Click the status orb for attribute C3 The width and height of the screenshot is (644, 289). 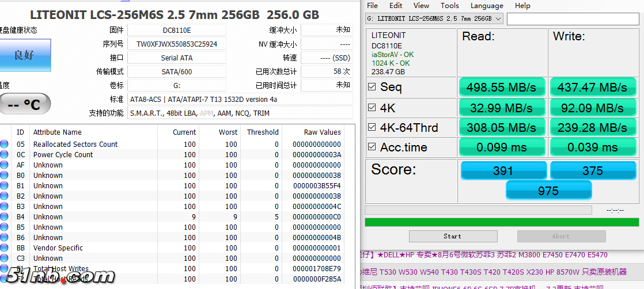(5, 258)
